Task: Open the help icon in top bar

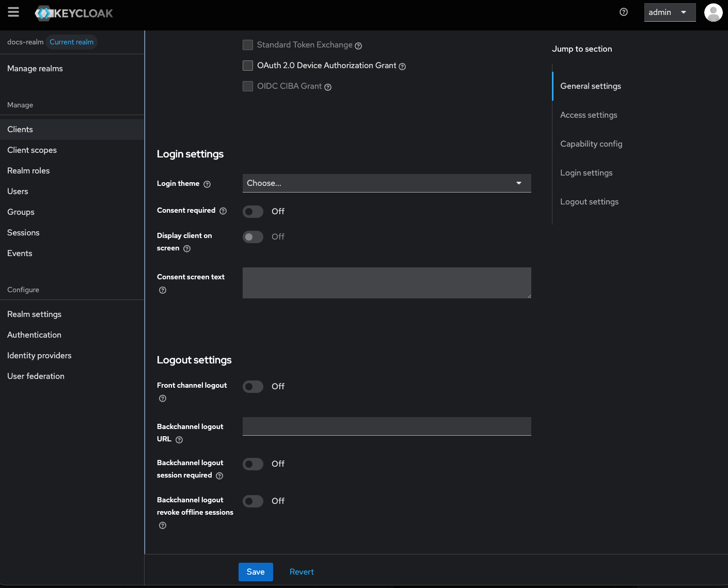Action: (624, 12)
